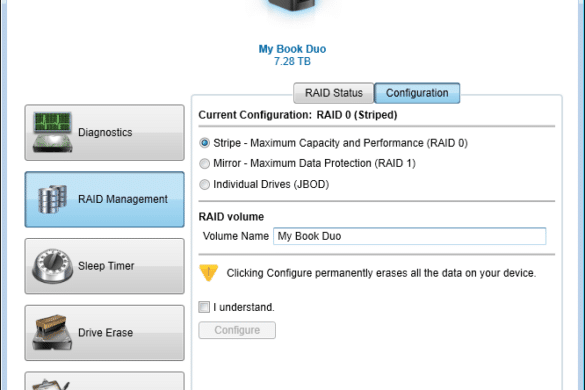Click the permanent erase warning message
Image resolution: width=585 pixels, height=390 pixels.
381,273
